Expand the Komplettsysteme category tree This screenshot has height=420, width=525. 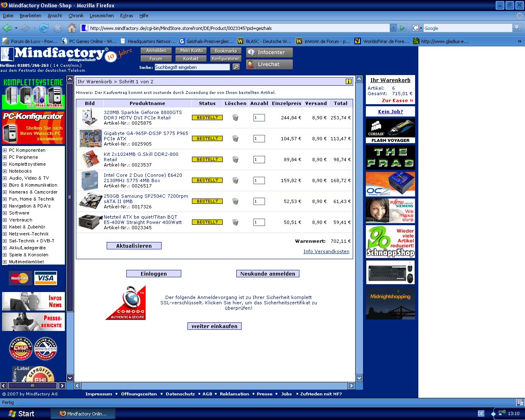(x=5, y=164)
